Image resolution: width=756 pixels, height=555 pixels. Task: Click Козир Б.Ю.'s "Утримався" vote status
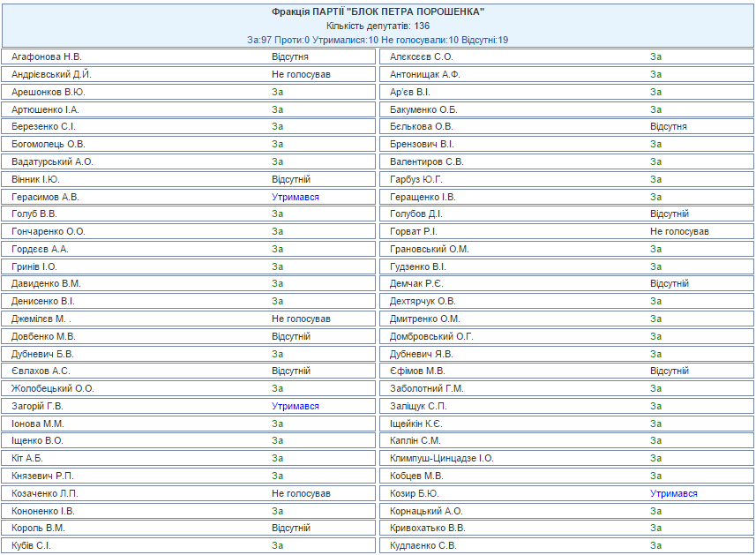pos(674,493)
